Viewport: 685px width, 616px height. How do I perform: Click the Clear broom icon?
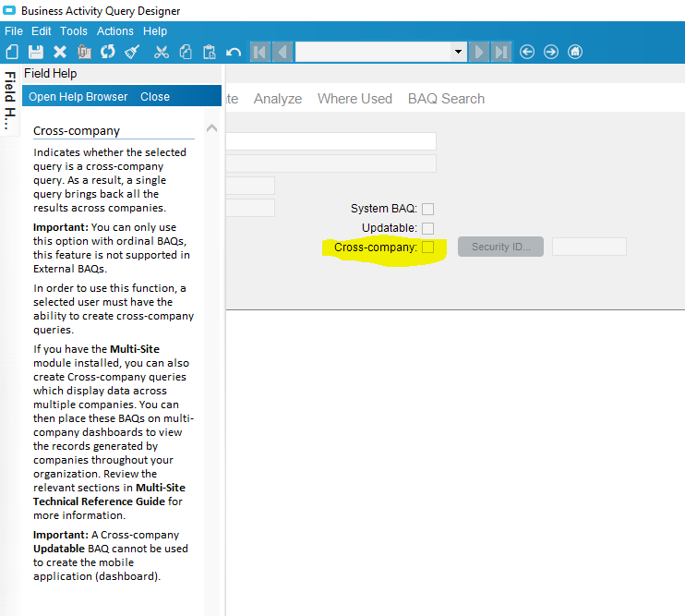(x=132, y=52)
